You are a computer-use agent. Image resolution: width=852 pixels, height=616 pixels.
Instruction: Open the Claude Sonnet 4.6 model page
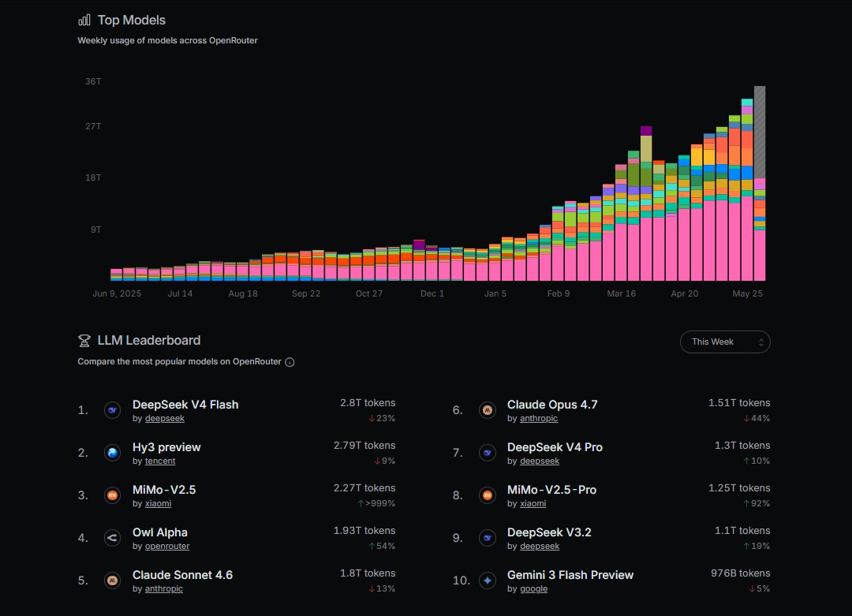182,575
